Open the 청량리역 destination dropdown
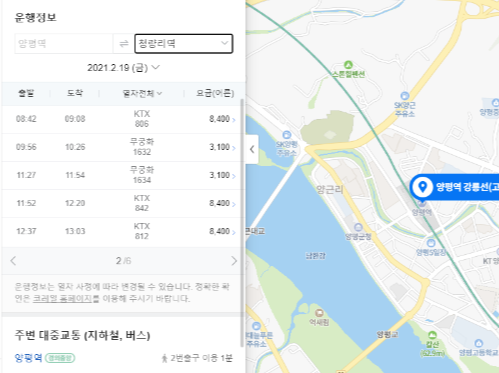Viewport: 499px width, 373px height. pos(184,43)
